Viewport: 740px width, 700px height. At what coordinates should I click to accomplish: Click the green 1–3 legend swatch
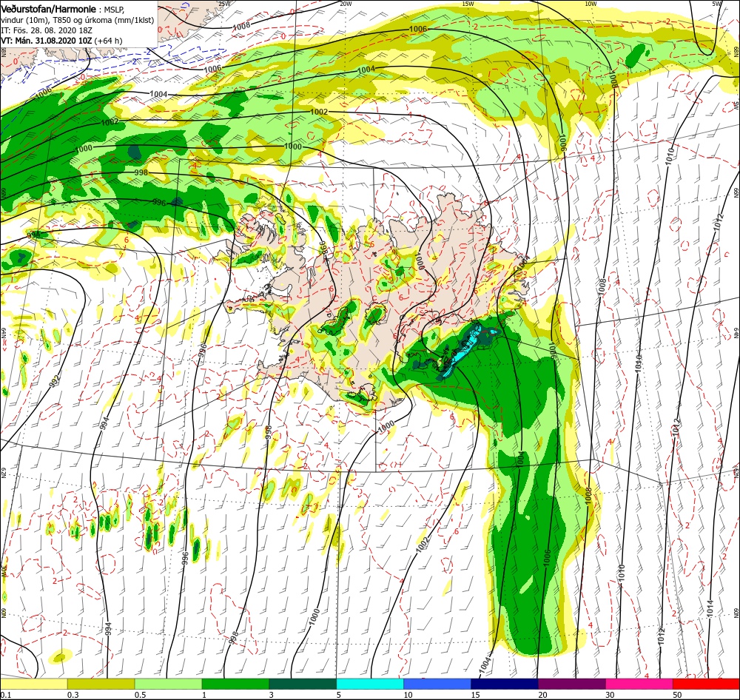[235, 684]
